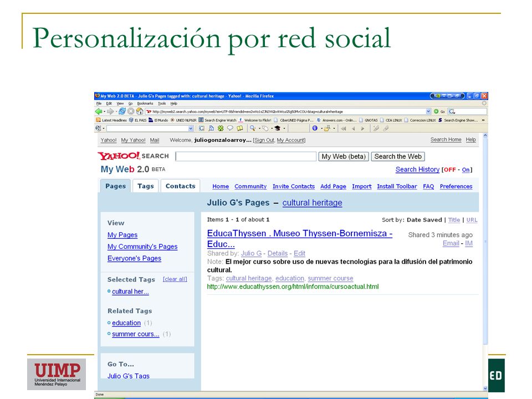
Task: Open the GNOTAS bookmark
Action: (x=368, y=120)
